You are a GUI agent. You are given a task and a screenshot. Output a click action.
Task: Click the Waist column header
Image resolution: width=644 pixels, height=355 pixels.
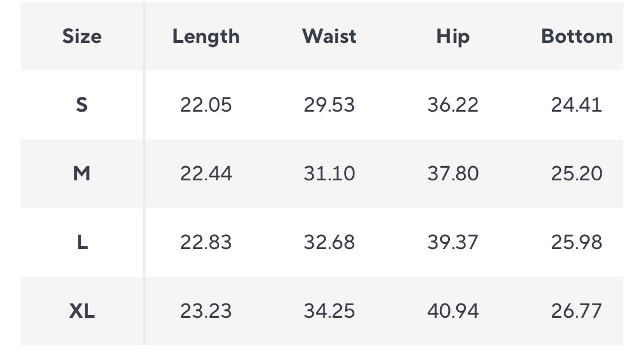(x=329, y=36)
